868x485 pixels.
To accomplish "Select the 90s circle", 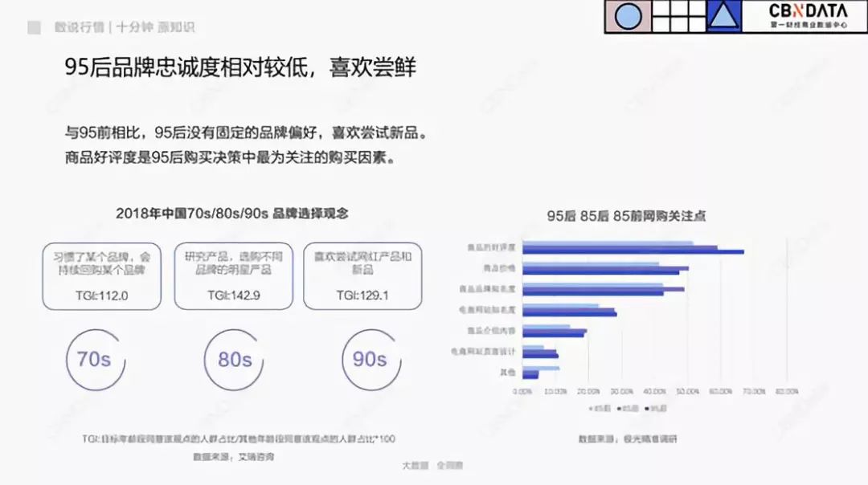I will [370, 359].
